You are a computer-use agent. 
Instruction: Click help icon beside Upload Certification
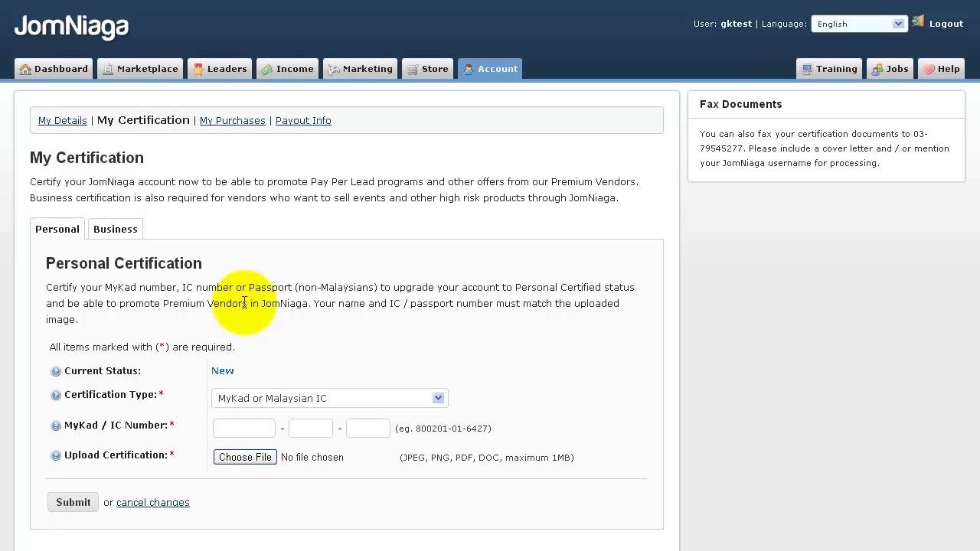[x=56, y=455]
